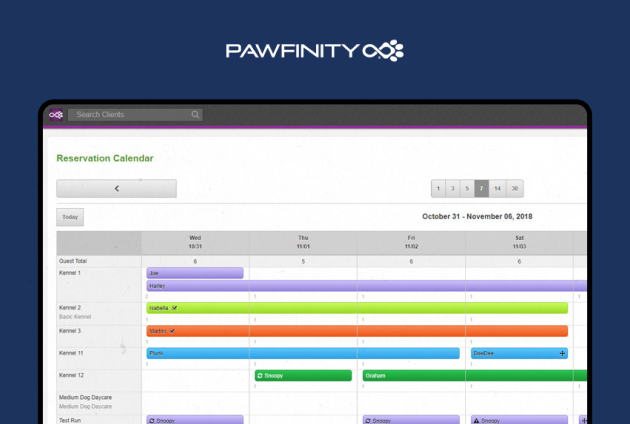Click the Reservation Calendar heading
This screenshot has width=630, height=424.
105,158
